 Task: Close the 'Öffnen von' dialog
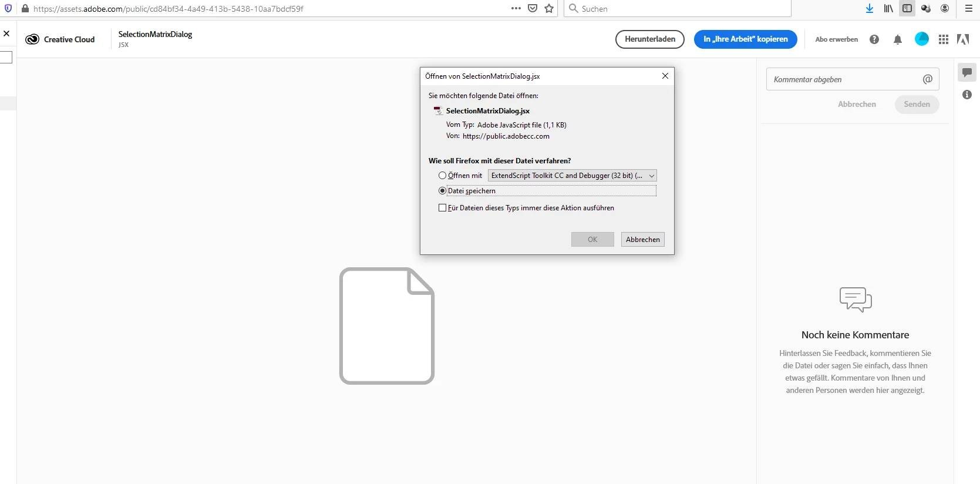click(x=665, y=76)
